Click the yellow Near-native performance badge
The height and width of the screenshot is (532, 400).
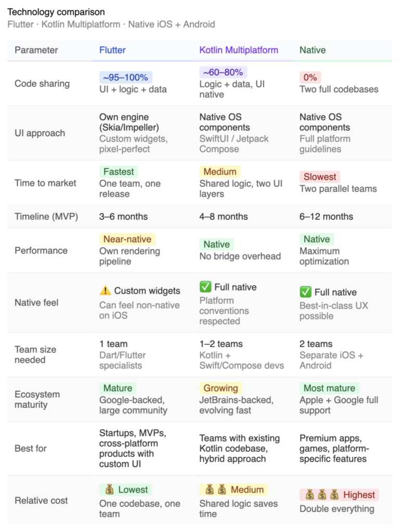pyautogui.click(x=127, y=239)
